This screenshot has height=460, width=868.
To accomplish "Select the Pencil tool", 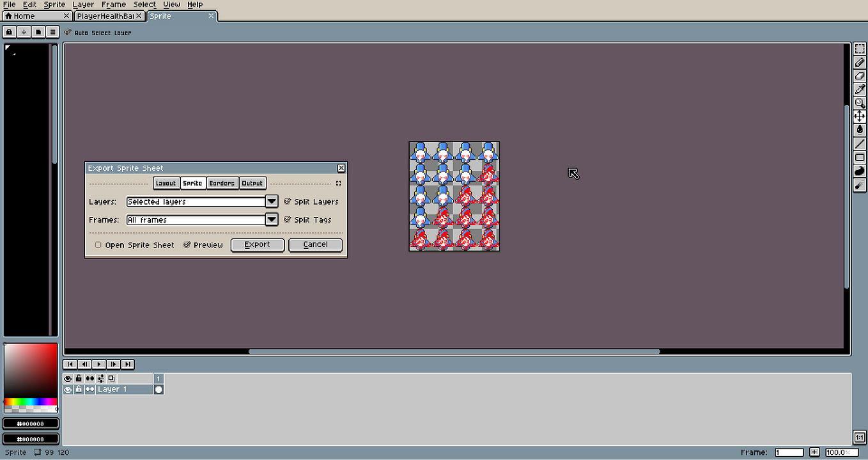I will 860,62.
